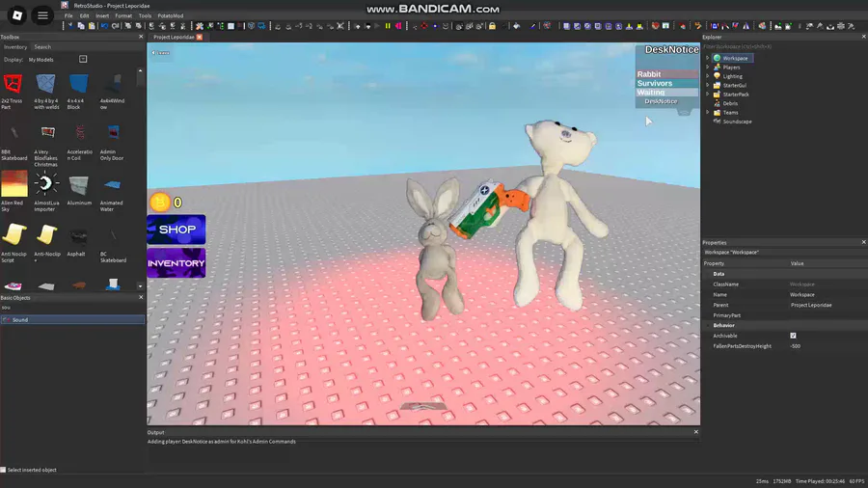Open the Format menu

pyautogui.click(x=123, y=16)
